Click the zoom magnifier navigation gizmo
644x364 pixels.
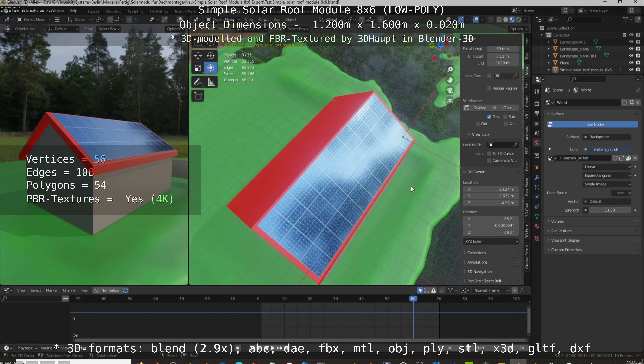pos(450,69)
